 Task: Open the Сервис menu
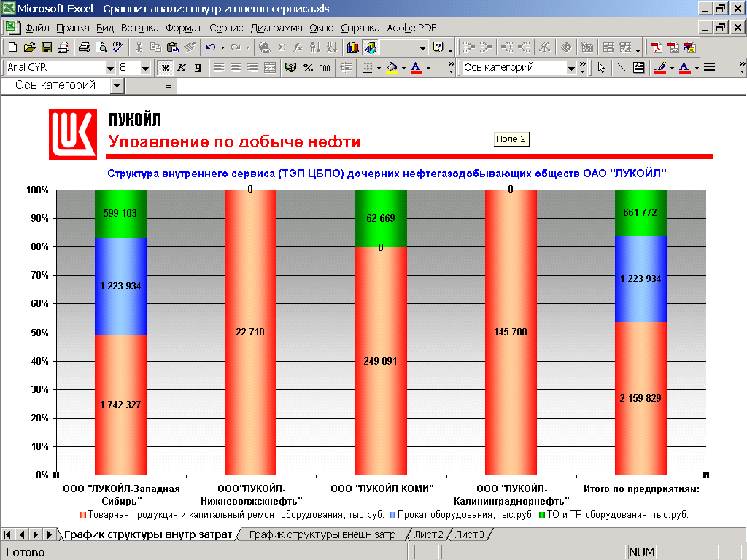[x=226, y=28]
